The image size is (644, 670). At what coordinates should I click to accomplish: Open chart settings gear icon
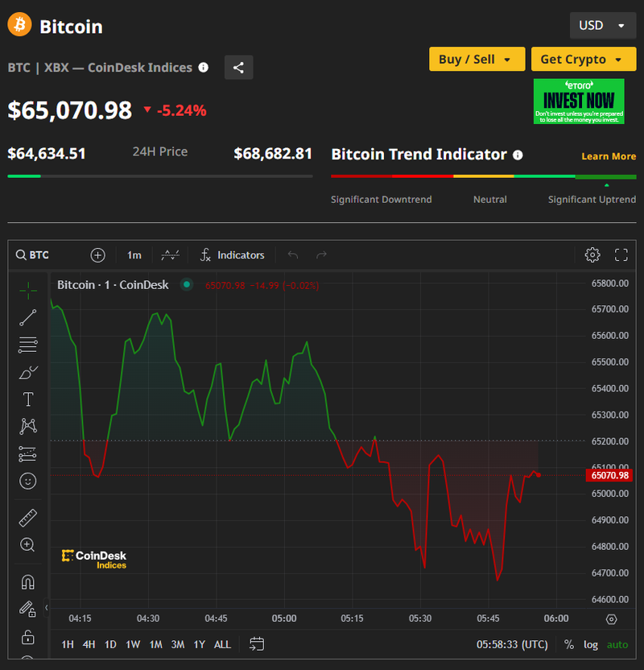pyautogui.click(x=592, y=255)
